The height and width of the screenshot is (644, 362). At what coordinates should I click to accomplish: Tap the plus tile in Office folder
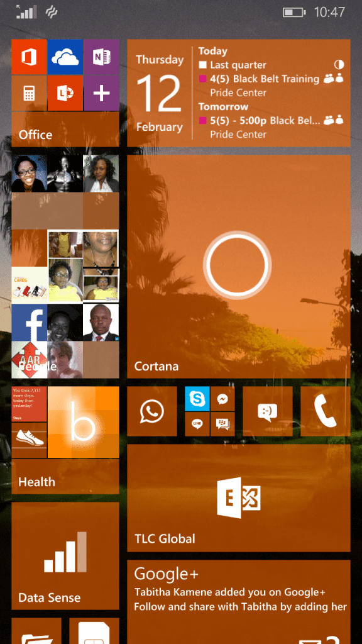click(101, 93)
